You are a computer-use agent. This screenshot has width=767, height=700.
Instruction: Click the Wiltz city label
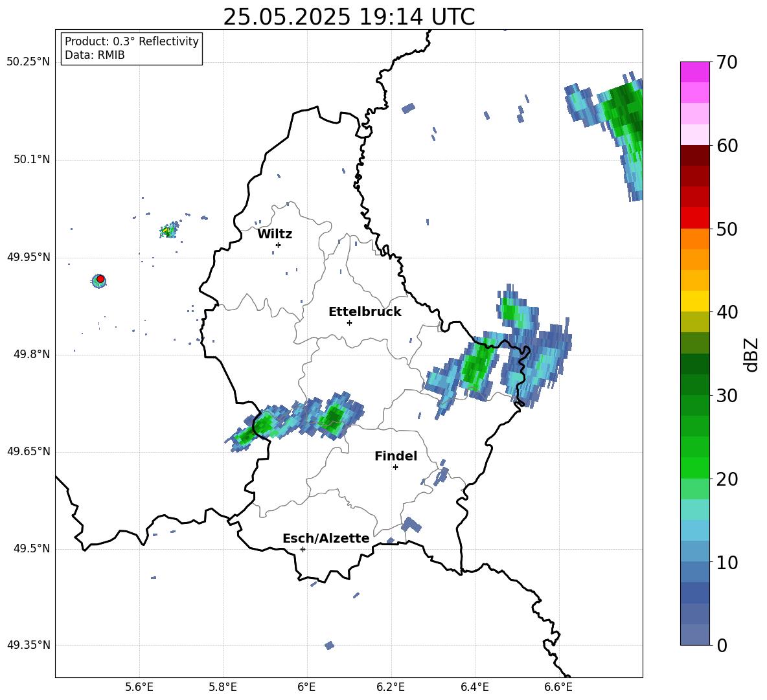pyautogui.click(x=275, y=234)
